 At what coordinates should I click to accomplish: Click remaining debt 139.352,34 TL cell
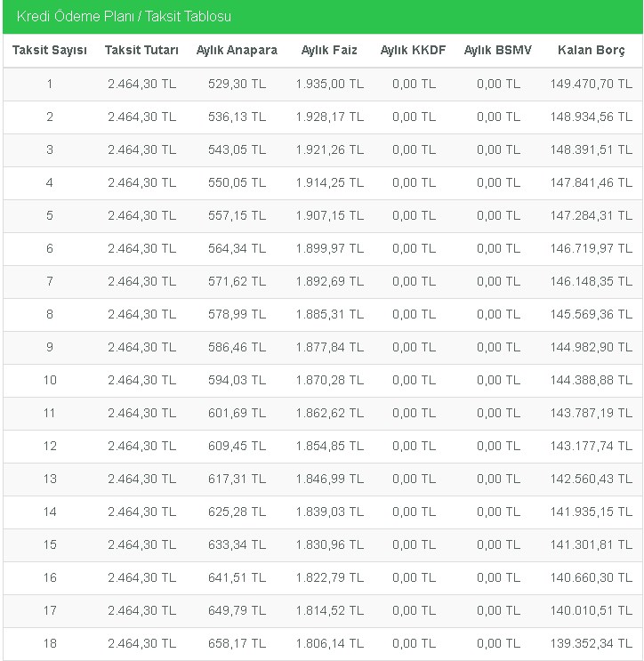pyautogui.click(x=591, y=643)
